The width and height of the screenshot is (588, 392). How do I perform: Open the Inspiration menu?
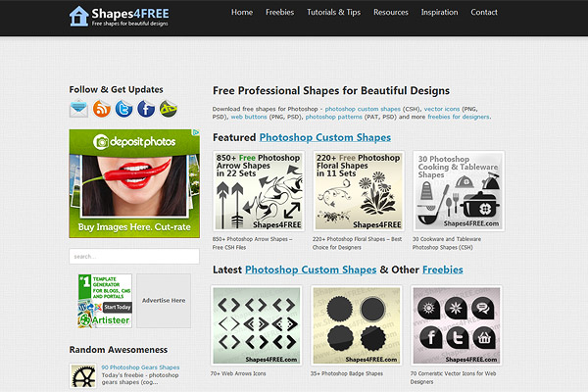[x=439, y=13]
